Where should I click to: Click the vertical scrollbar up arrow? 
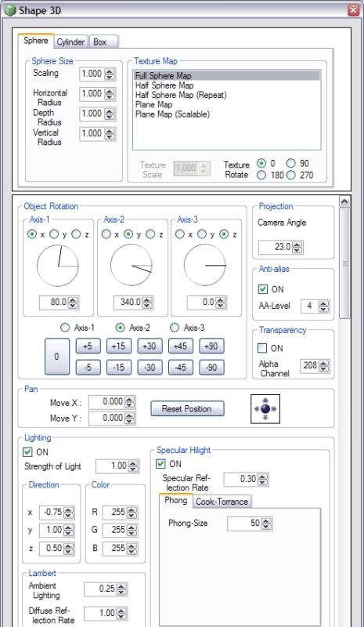(344, 202)
